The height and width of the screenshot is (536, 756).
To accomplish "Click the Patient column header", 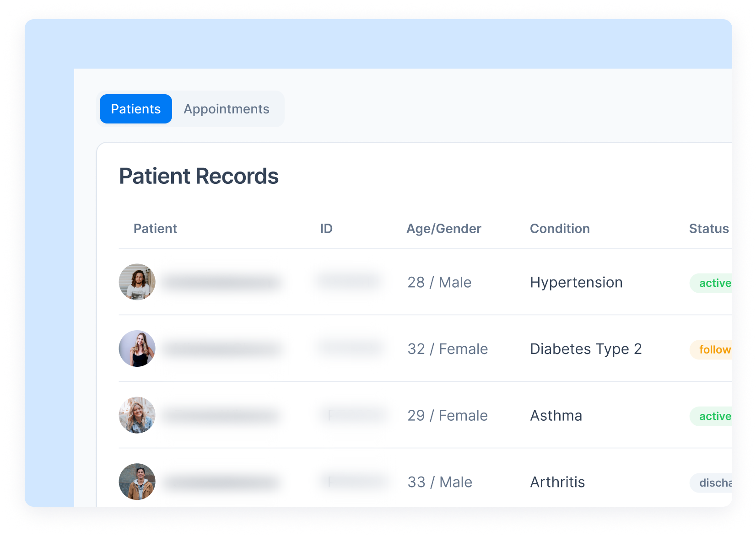I will [156, 229].
